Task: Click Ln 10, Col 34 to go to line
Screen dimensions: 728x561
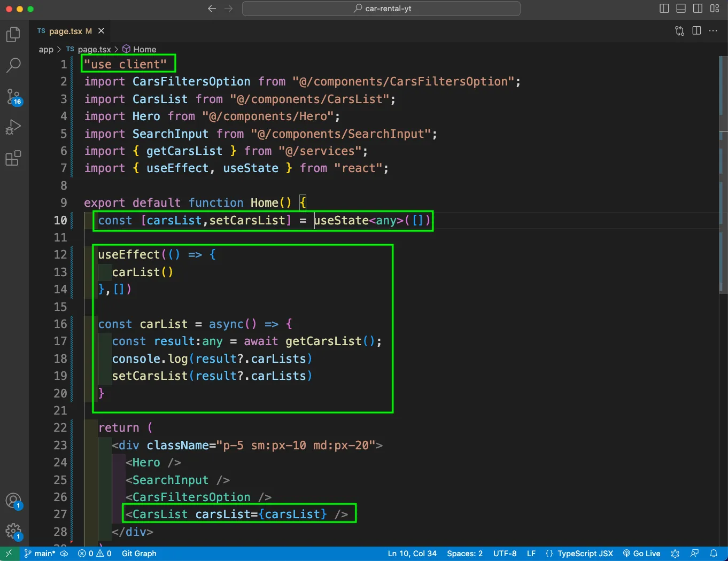Action: [x=412, y=554]
